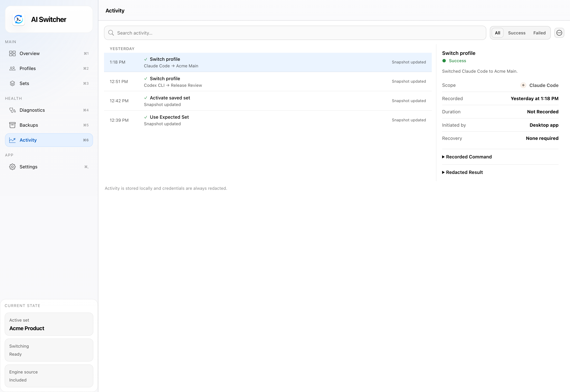The image size is (570, 392).
Task: Click the search magnifier icon
Action: click(111, 33)
